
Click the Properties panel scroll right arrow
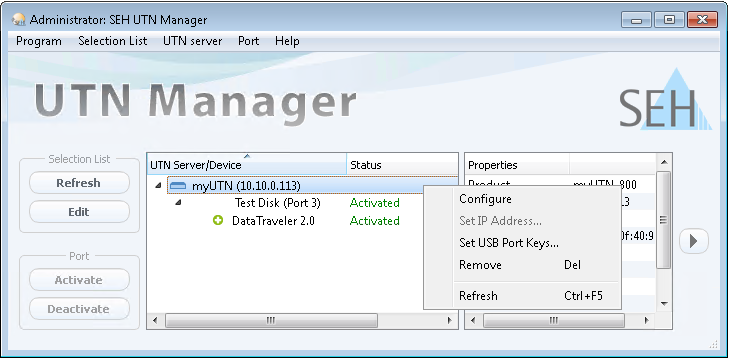tap(646, 320)
